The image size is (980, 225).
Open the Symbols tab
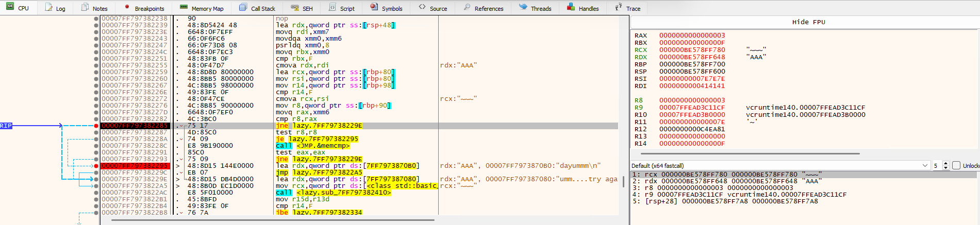386,8
